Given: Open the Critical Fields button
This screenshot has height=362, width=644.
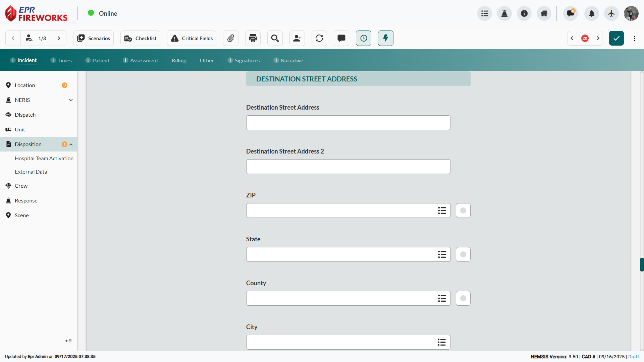Looking at the screenshot, I should coord(192,38).
